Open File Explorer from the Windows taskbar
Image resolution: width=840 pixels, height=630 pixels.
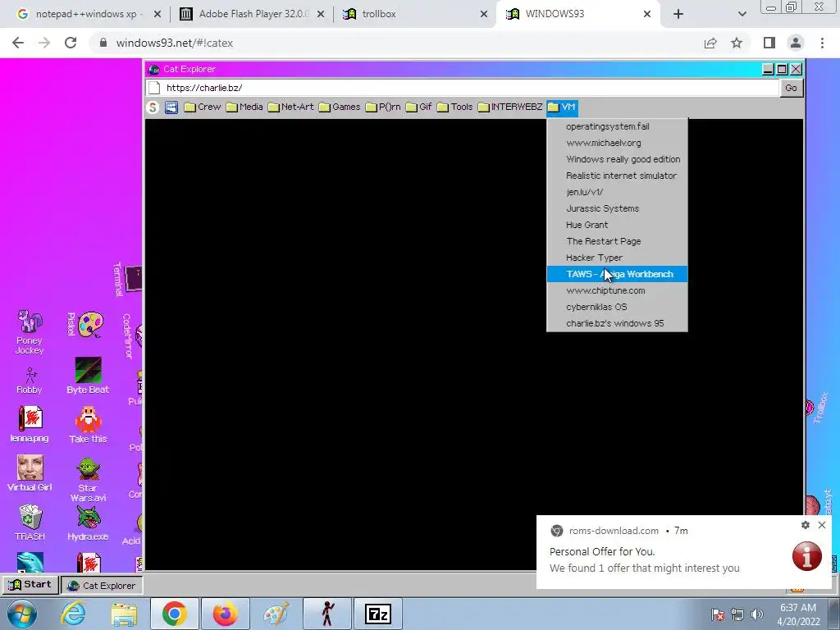click(x=124, y=614)
